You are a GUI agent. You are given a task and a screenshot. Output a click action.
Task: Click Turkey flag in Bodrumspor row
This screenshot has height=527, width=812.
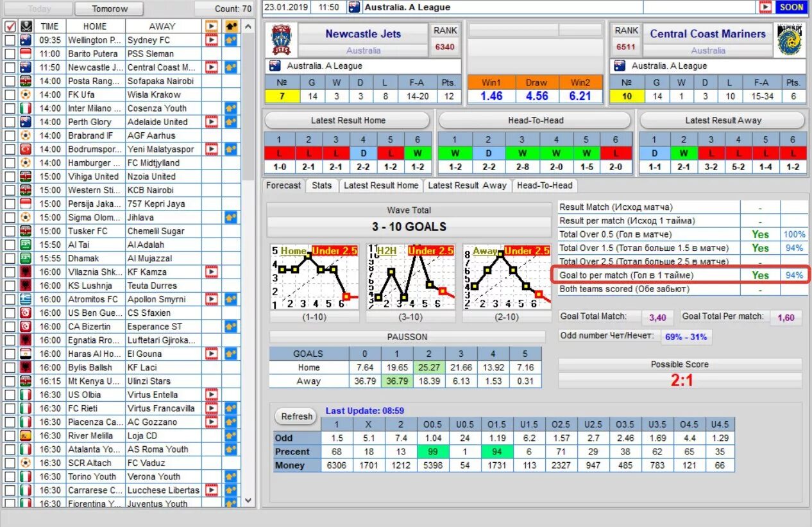pyautogui.click(x=26, y=149)
